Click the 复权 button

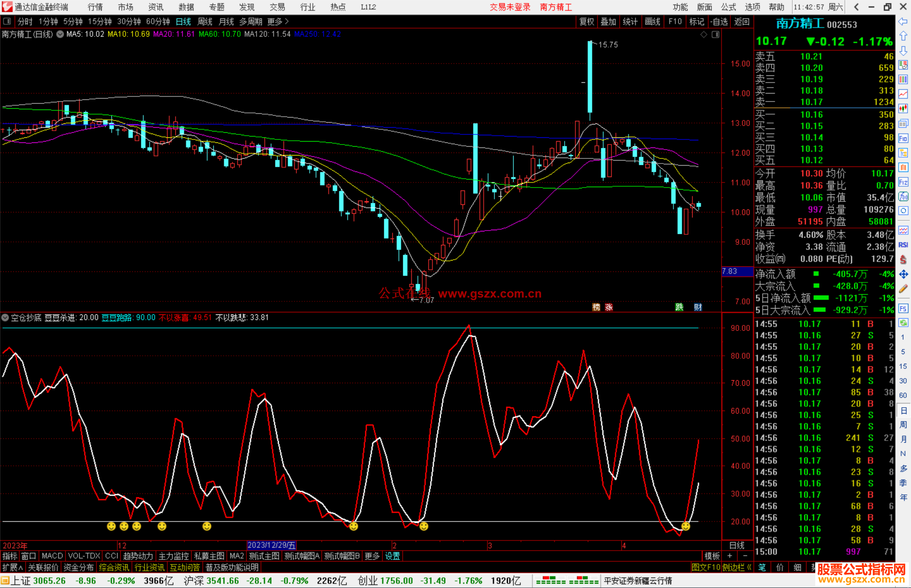pos(587,21)
